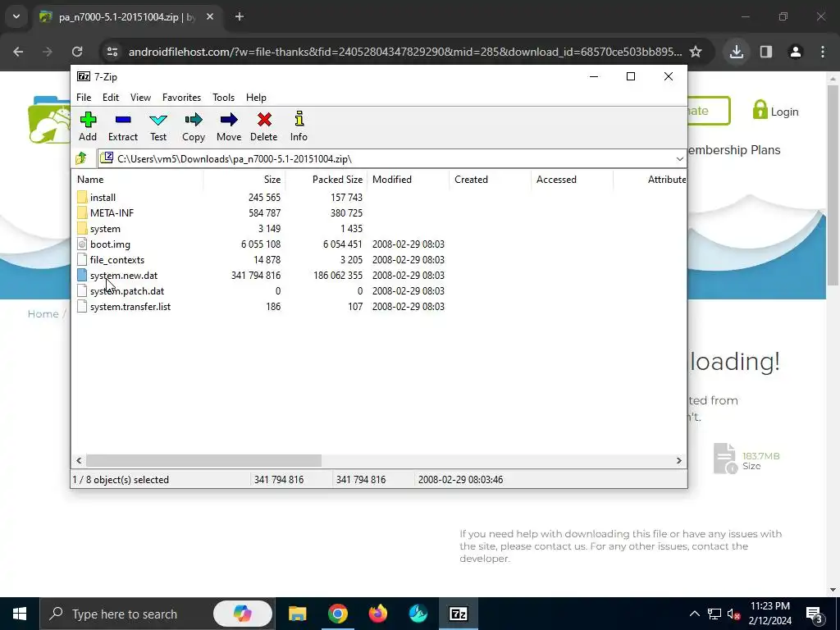
Task: Click the file_contexts file icon
Action: pyautogui.click(x=82, y=259)
